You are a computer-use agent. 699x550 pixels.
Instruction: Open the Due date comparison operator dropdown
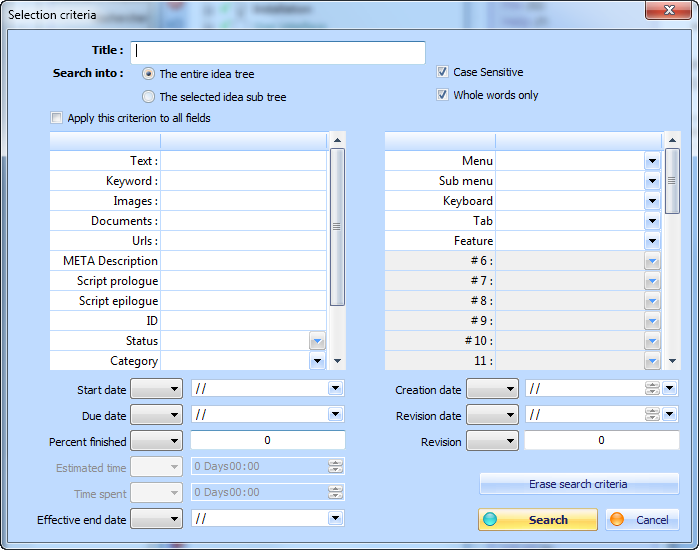click(x=156, y=415)
